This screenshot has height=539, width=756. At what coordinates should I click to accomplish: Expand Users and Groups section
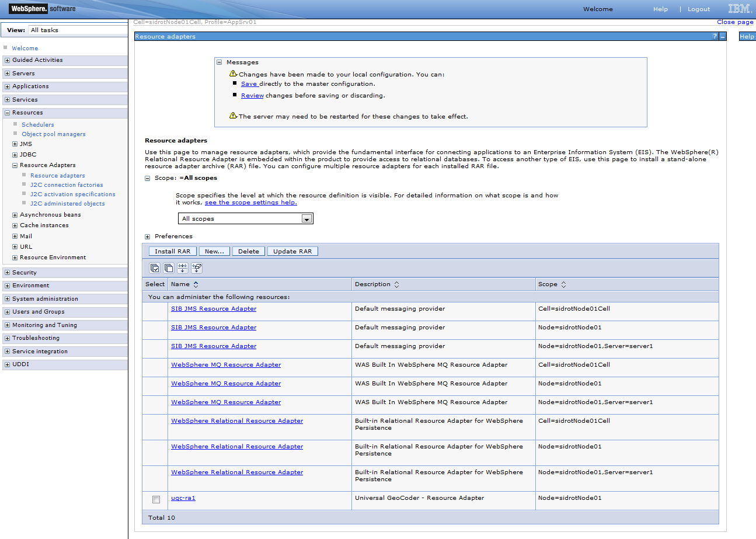(7, 312)
